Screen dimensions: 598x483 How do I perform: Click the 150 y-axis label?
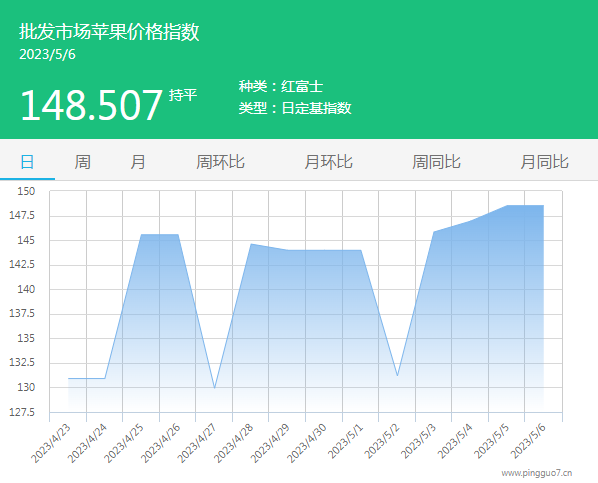26,191
